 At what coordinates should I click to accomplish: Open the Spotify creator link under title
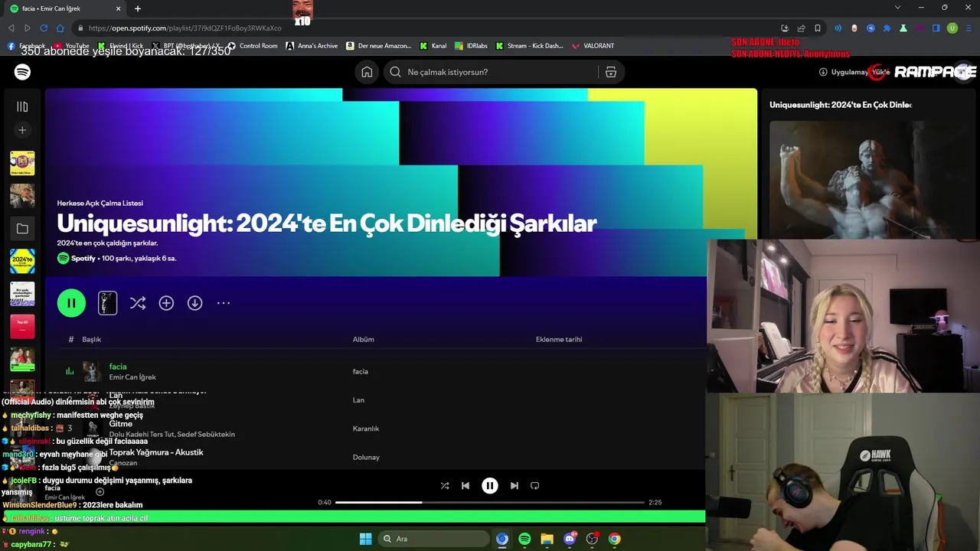[83, 259]
